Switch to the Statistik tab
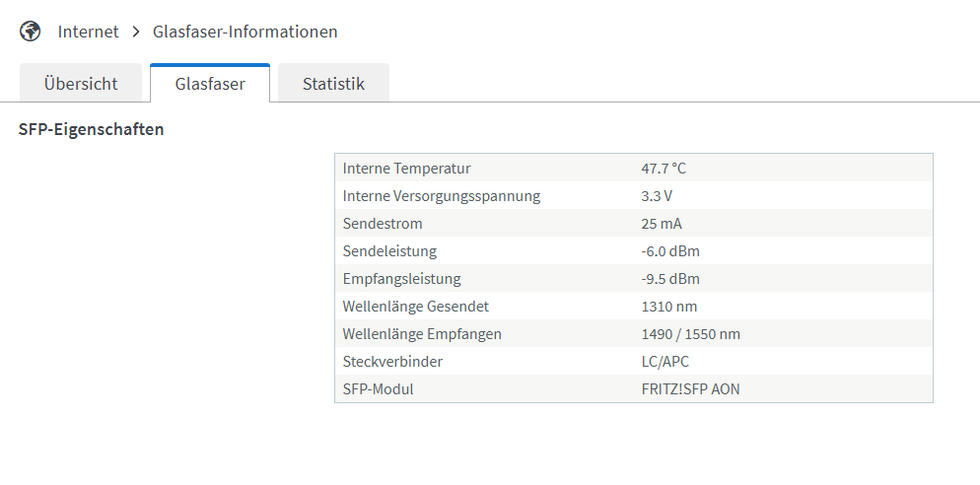This screenshot has width=980, height=485. 334,84
